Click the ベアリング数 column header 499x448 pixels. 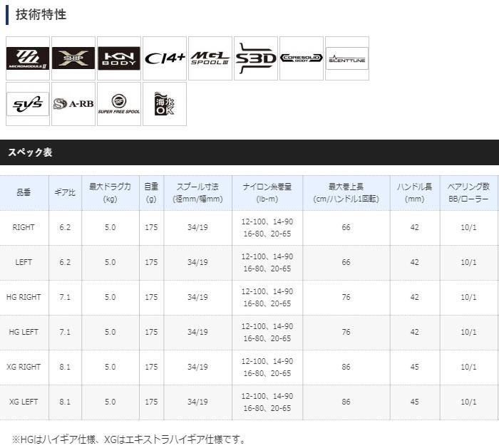(x=468, y=193)
